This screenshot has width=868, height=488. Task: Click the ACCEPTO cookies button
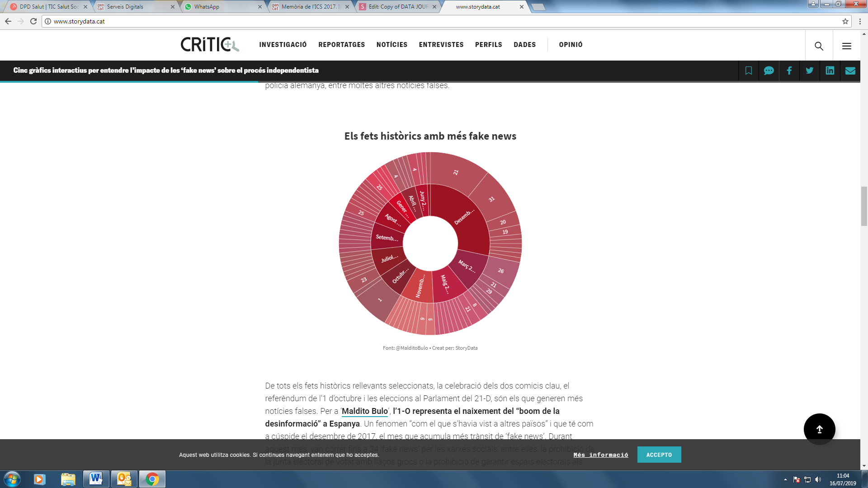point(659,455)
